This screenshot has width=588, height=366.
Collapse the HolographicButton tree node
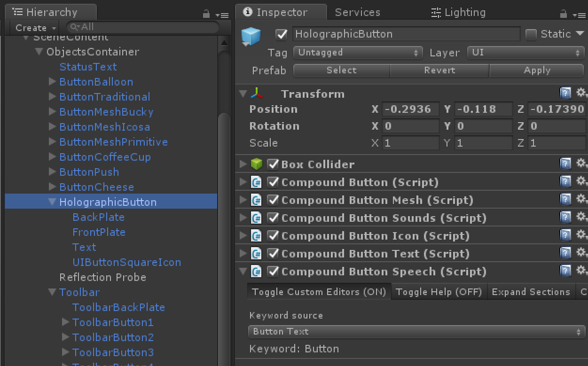(x=52, y=202)
